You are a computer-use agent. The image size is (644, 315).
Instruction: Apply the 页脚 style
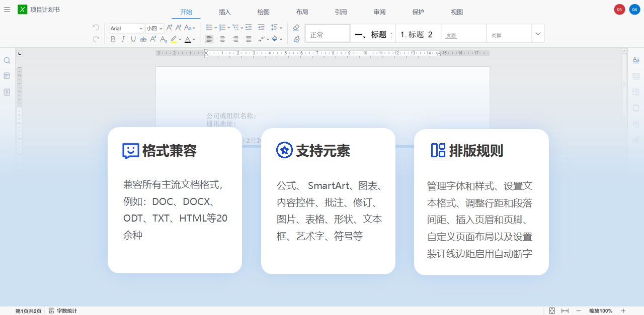pyautogui.click(x=509, y=34)
